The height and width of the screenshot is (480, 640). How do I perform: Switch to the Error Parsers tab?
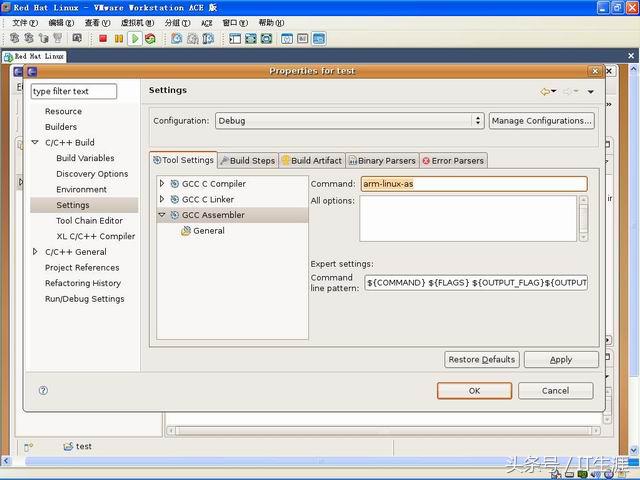(x=453, y=161)
